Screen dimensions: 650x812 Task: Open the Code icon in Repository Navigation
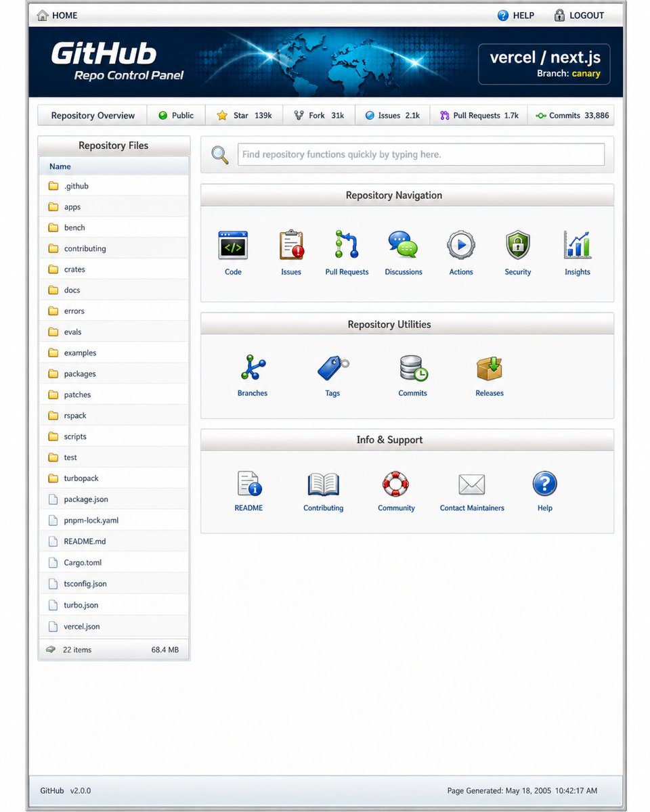click(233, 245)
